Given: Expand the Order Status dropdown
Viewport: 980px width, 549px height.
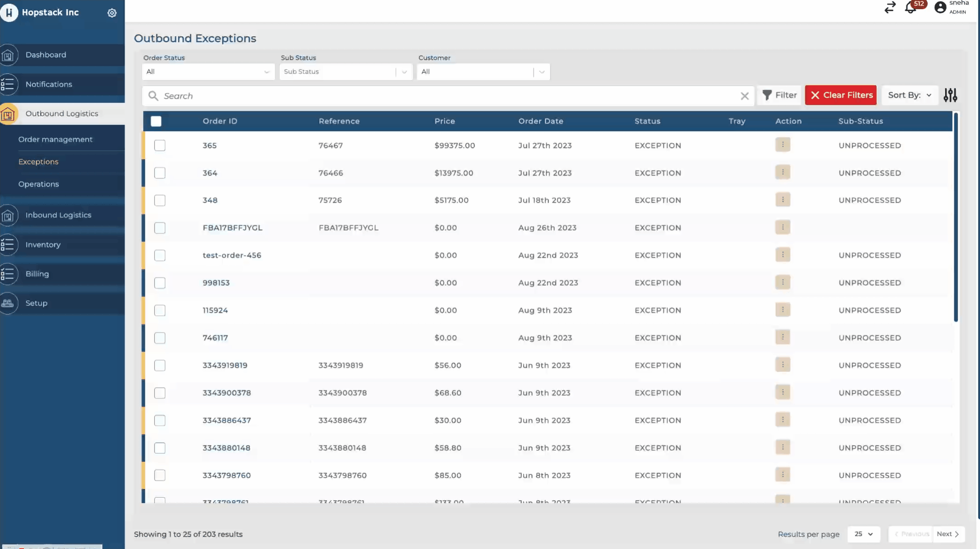Looking at the screenshot, I should pyautogui.click(x=208, y=72).
